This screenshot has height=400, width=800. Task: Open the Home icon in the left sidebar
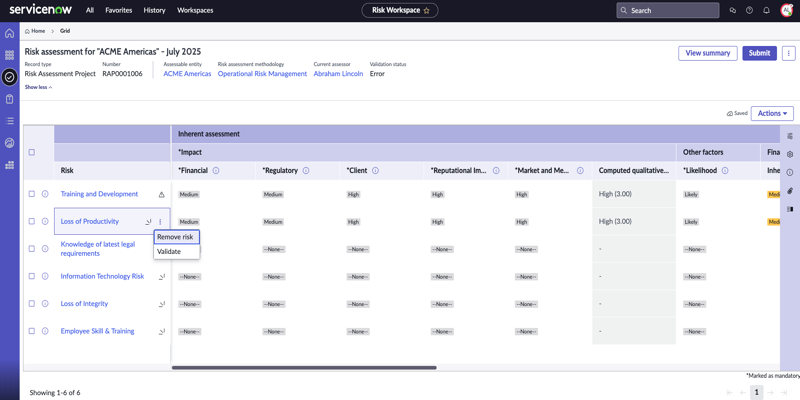9,34
